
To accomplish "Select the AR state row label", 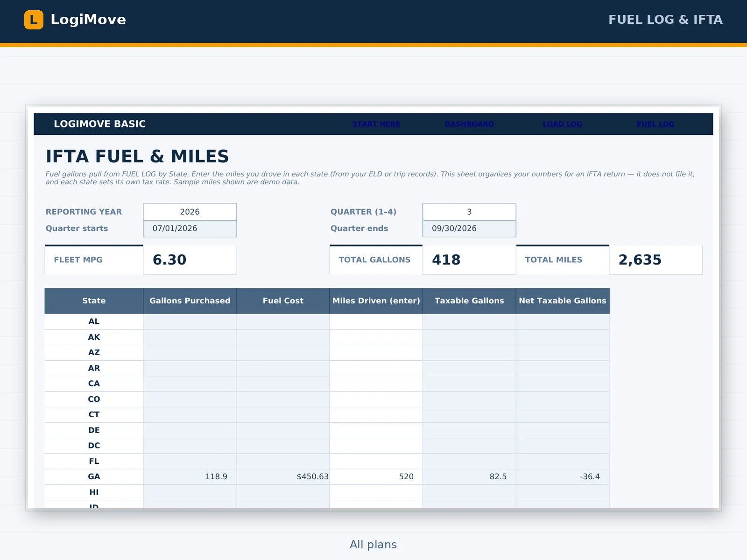I will click(94, 368).
